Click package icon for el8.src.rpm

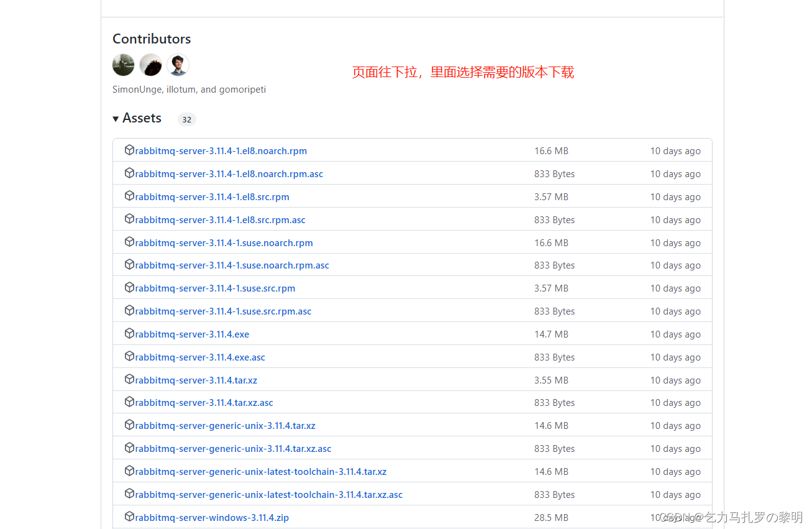(129, 196)
